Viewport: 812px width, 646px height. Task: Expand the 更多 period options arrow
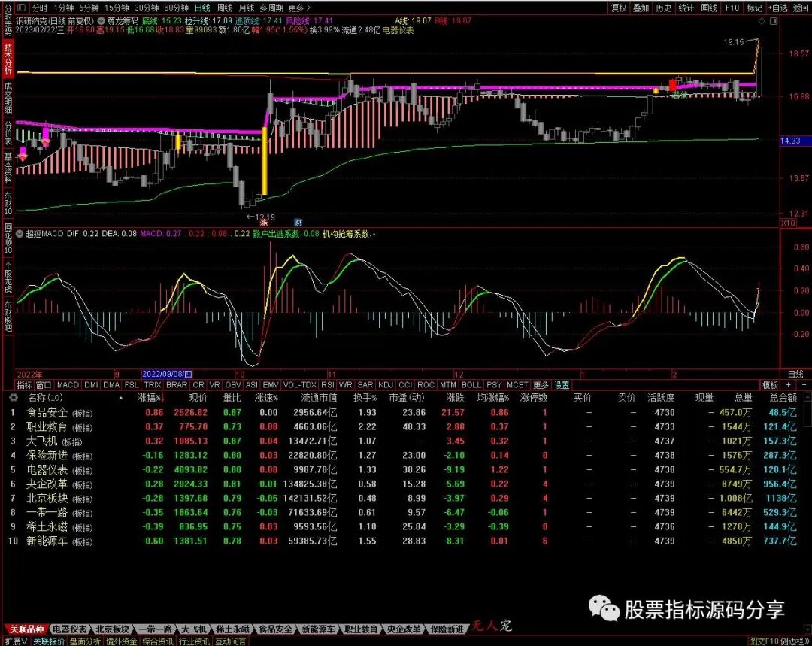[x=308, y=8]
